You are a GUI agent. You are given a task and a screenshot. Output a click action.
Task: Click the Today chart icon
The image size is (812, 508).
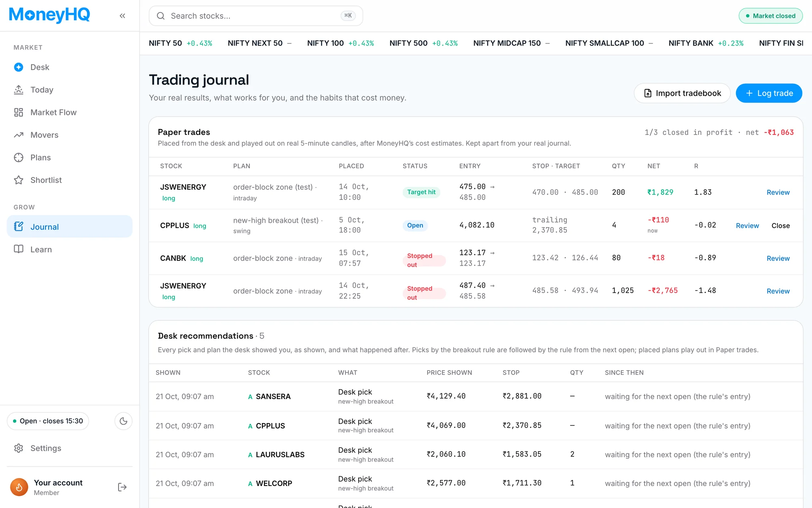pyautogui.click(x=19, y=90)
